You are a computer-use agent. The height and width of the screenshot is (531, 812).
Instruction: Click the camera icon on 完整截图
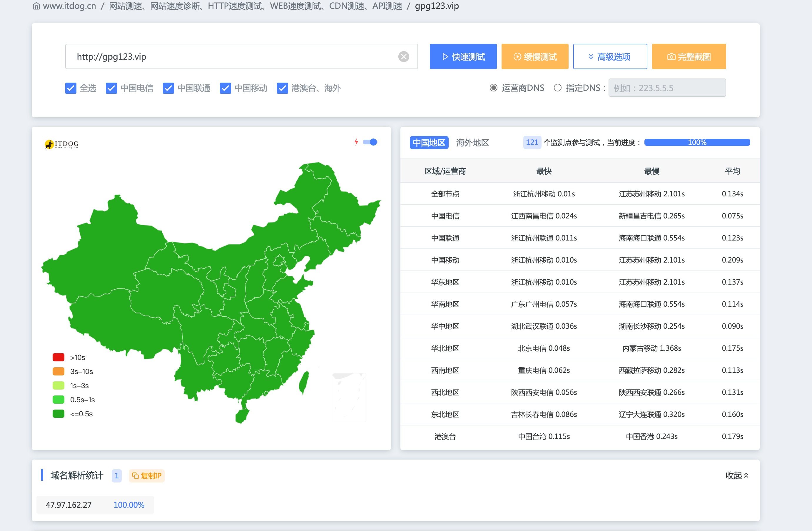point(671,57)
